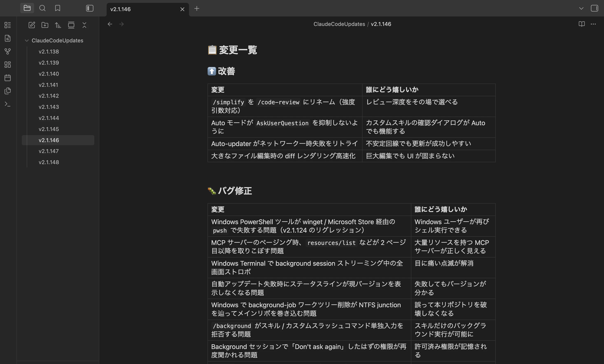Select note v2.1.146 in file tree
This screenshot has width=604, height=364.
point(58,140)
